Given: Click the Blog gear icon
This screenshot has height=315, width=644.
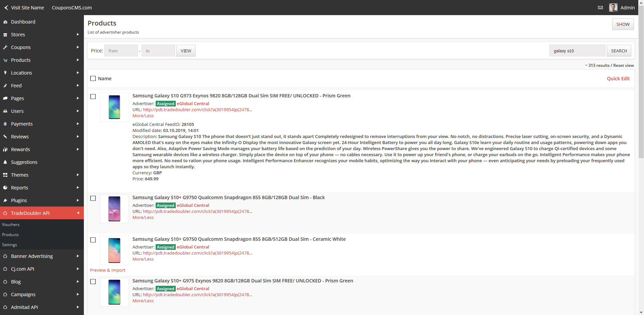Looking at the screenshot, I should (x=5, y=282).
